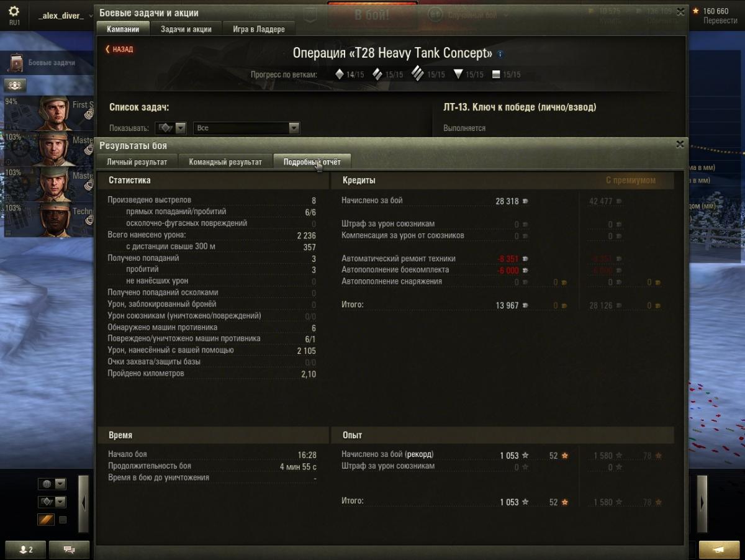This screenshot has width=745, height=560.
Task: Click the Боевые задачи briefcase icon
Action: point(16,63)
